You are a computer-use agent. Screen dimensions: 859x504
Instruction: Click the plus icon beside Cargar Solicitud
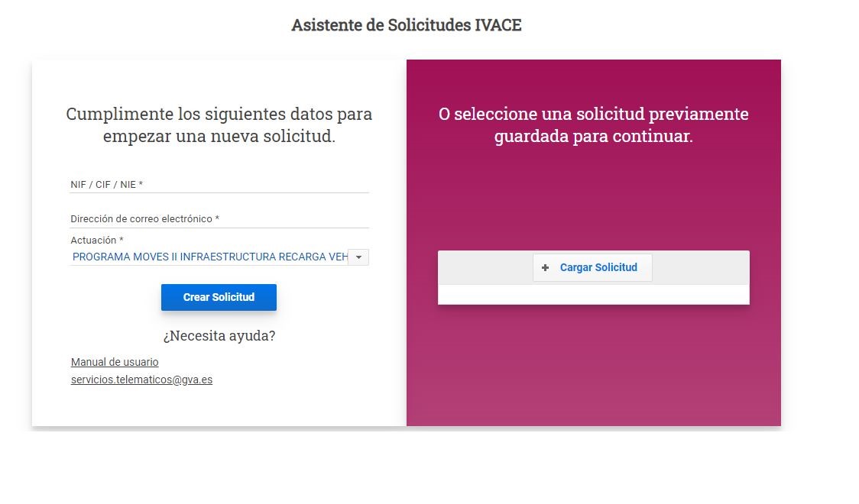click(x=545, y=267)
